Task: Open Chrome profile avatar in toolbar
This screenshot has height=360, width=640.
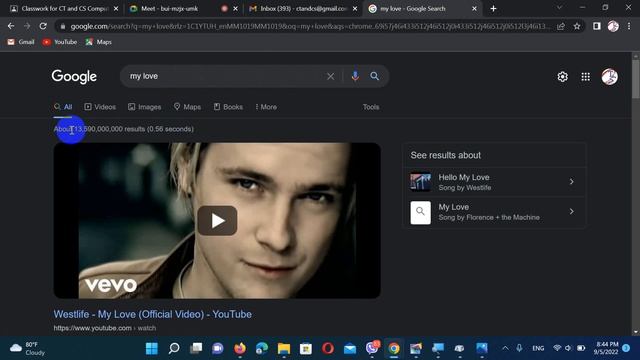Action: [613, 26]
